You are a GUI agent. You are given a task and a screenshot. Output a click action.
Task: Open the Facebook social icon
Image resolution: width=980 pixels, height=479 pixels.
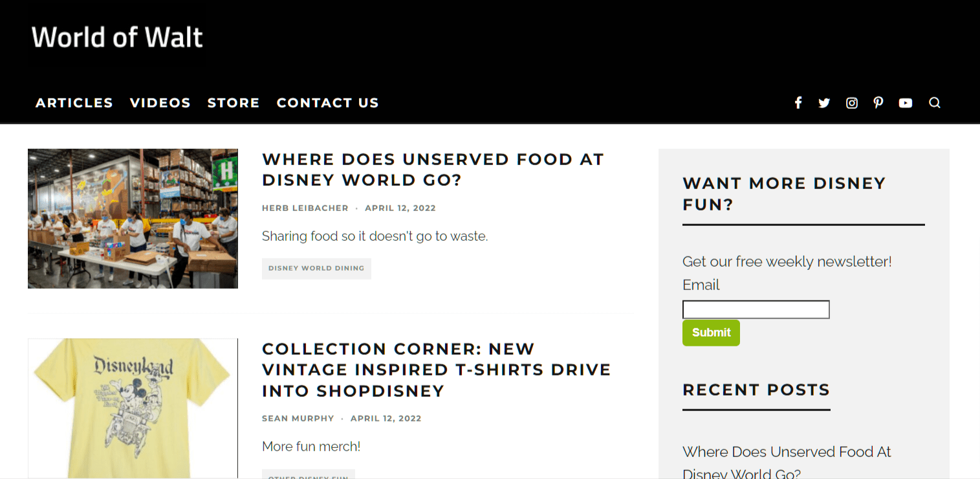[x=798, y=103]
